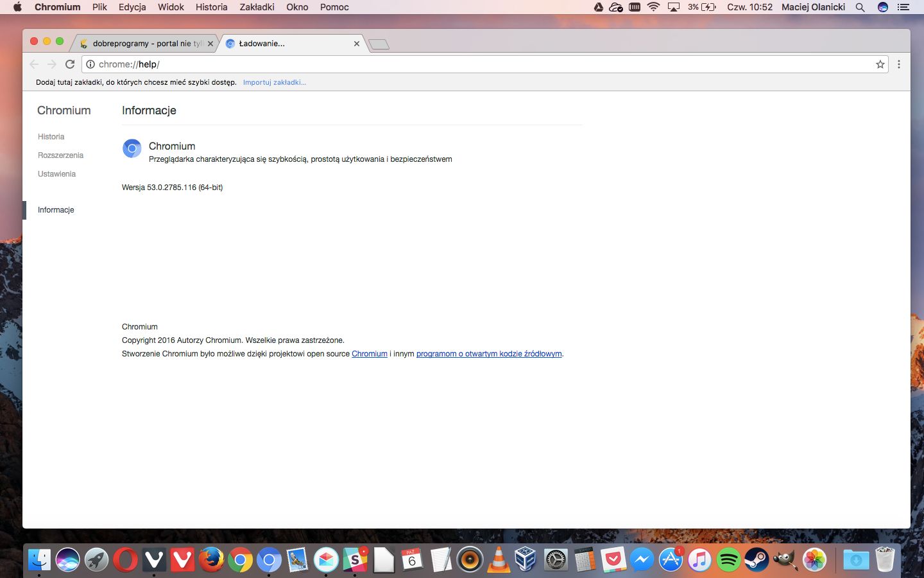Open Finder from the dock
The width and height of the screenshot is (924, 578).
coord(39,560)
